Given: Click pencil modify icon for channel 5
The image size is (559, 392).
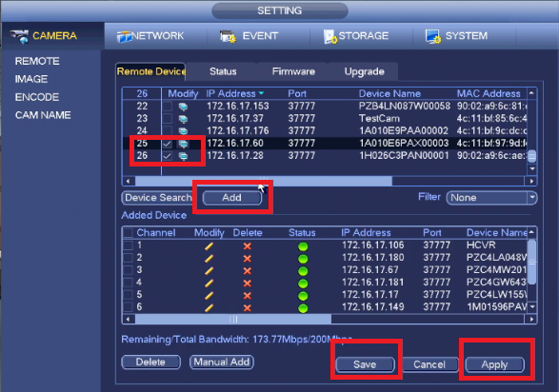Looking at the screenshot, I should [x=209, y=296].
